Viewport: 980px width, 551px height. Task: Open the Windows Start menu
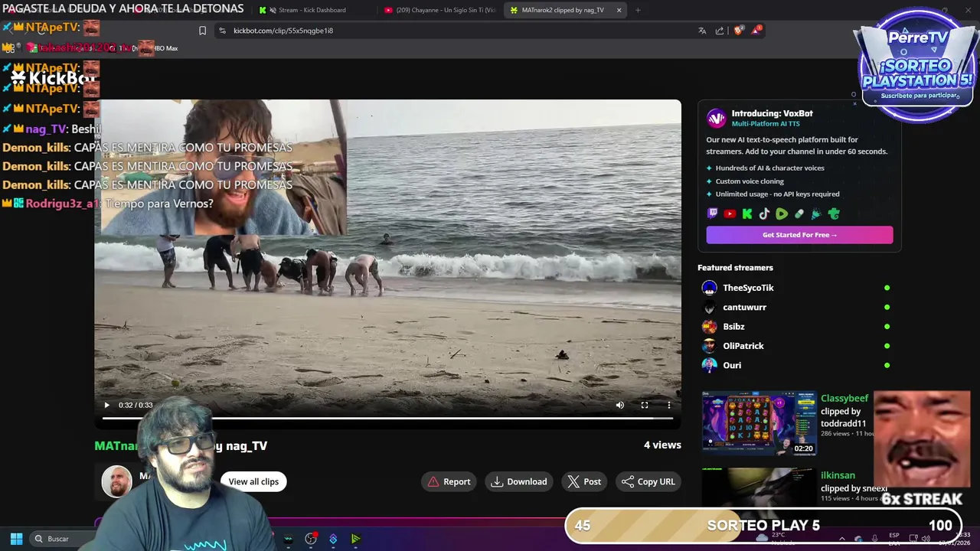click(x=16, y=539)
